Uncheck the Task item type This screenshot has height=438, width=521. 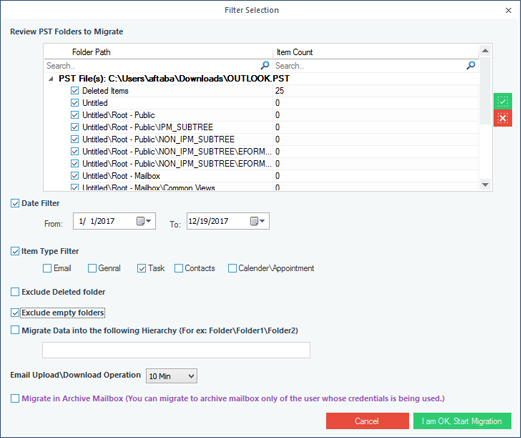coord(142,268)
